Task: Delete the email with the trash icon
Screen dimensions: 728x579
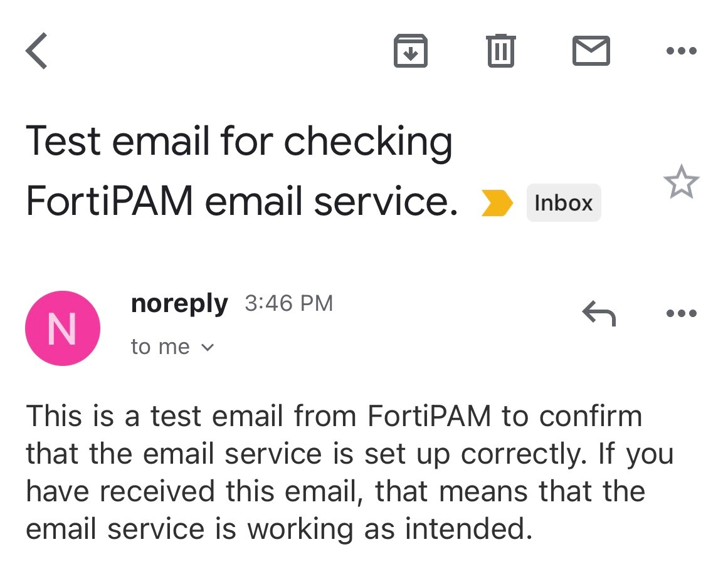Action: click(x=500, y=51)
